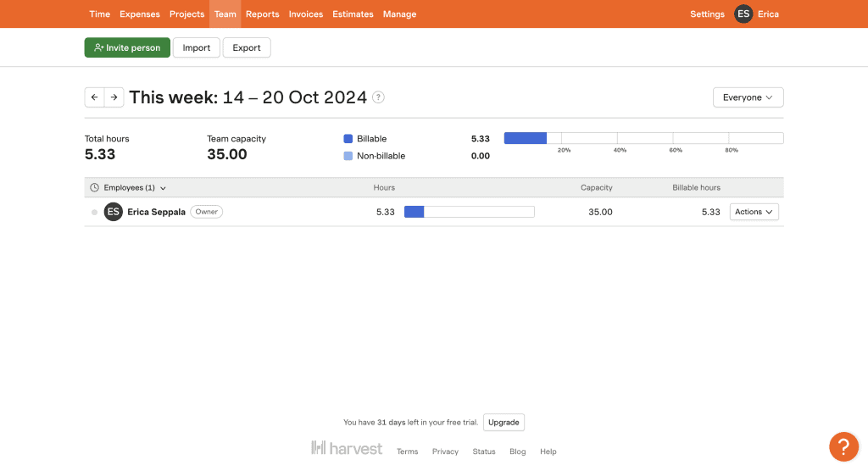The width and height of the screenshot is (868, 471).
Task: Click Erica Seppala's hours progress bar
Action: coord(469,212)
